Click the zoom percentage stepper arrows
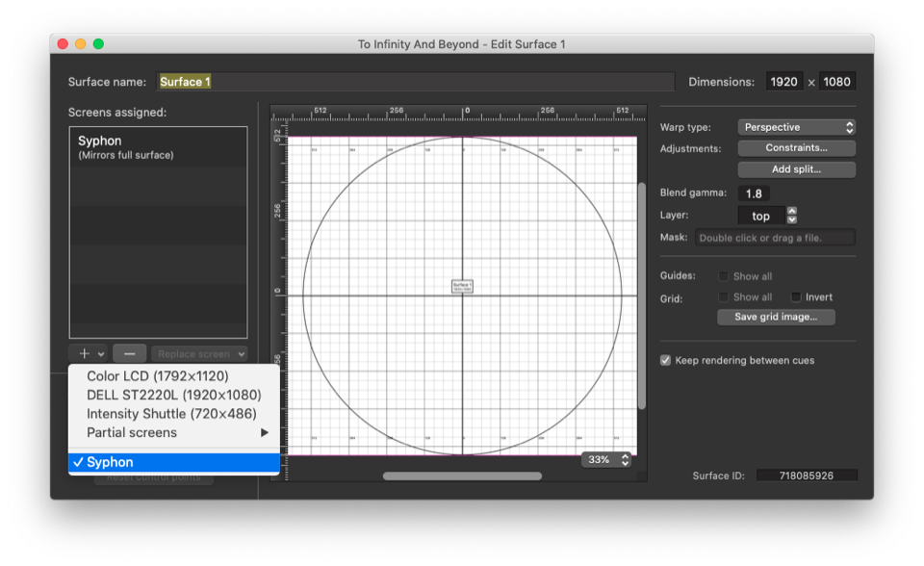The width and height of the screenshot is (924, 566). (625, 460)
